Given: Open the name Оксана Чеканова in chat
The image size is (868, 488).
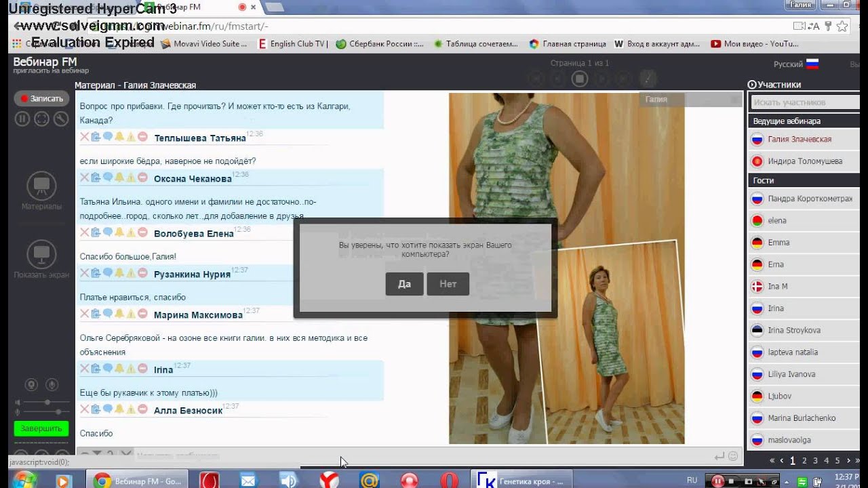Looking at the screenshot, I should click(193, 179).
